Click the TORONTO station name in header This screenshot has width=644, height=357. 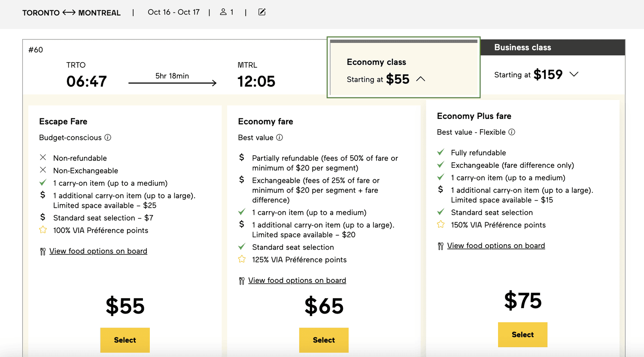click(x=41, y=13)
